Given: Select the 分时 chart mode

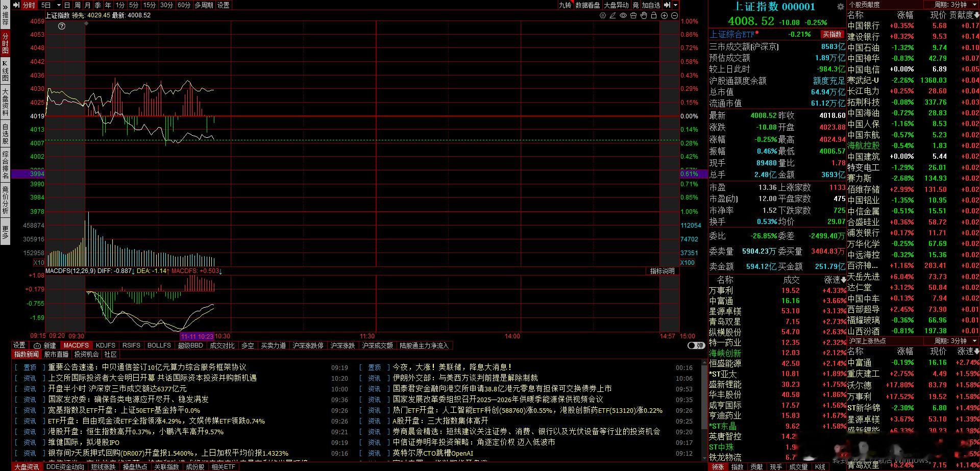Looking at the screenshot, I should 29,5.
